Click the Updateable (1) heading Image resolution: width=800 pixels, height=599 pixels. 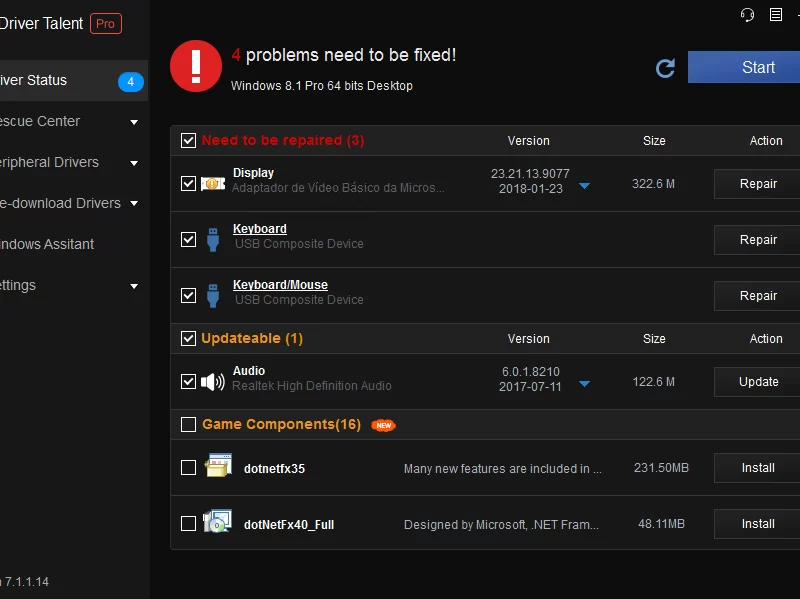pos(252,338)
